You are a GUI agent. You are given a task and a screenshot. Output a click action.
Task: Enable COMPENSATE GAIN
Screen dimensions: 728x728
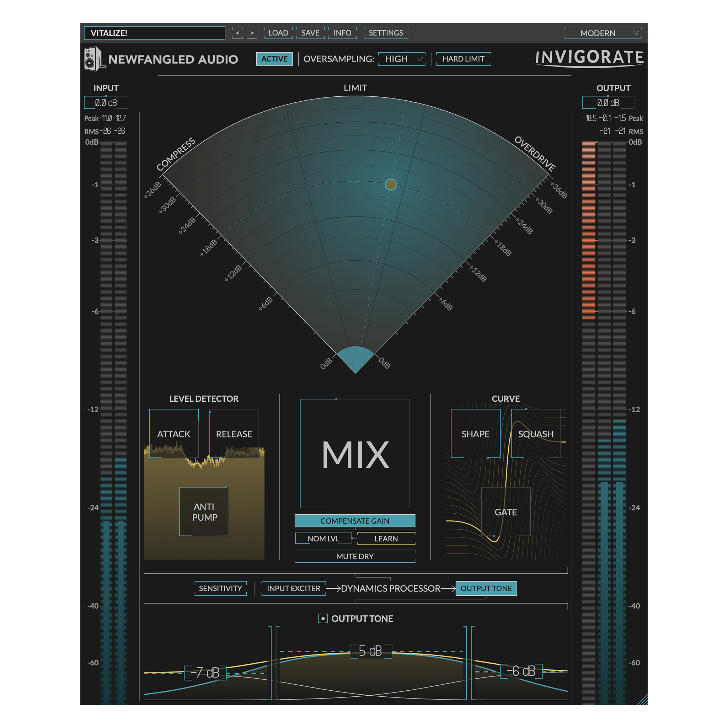(x=354, y=521)
